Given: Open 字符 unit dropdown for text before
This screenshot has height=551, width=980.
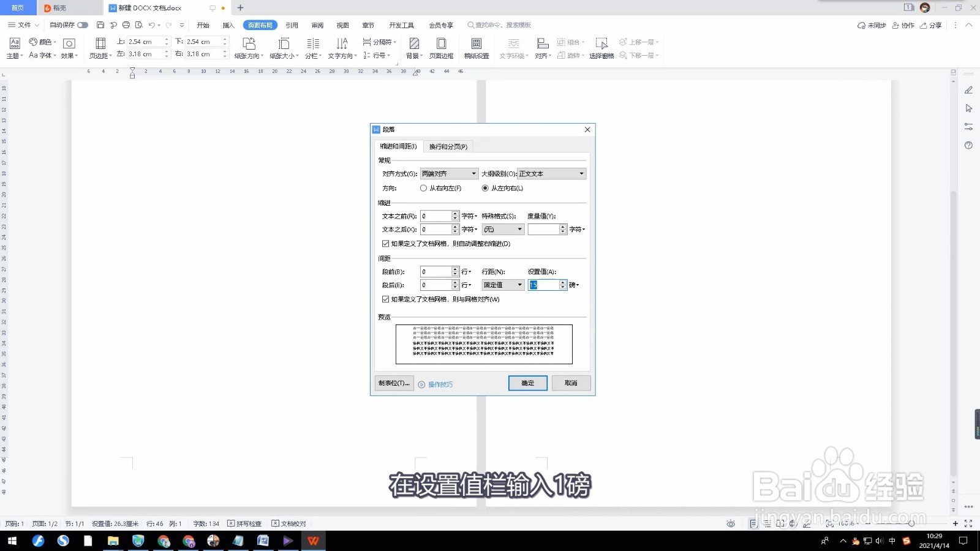Looking at the screenshot, I should tap(469, 216).
